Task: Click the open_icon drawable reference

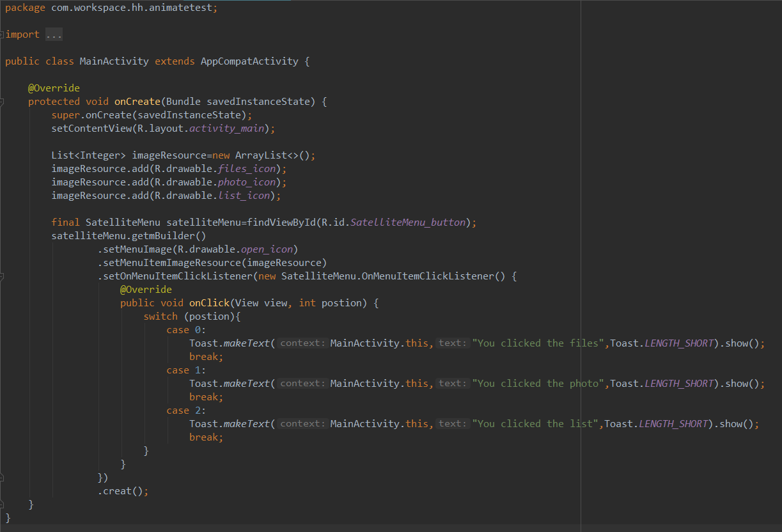Action: tap(267, 249)
